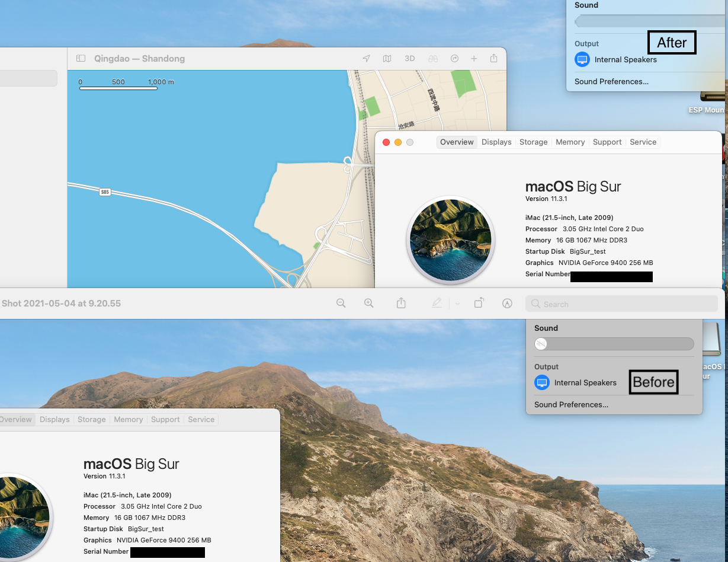The height and width of the screenshot is (562, 728).
Task: Click Version 11.3.1 inside the Preview screenshot
Action: [104, 477]
